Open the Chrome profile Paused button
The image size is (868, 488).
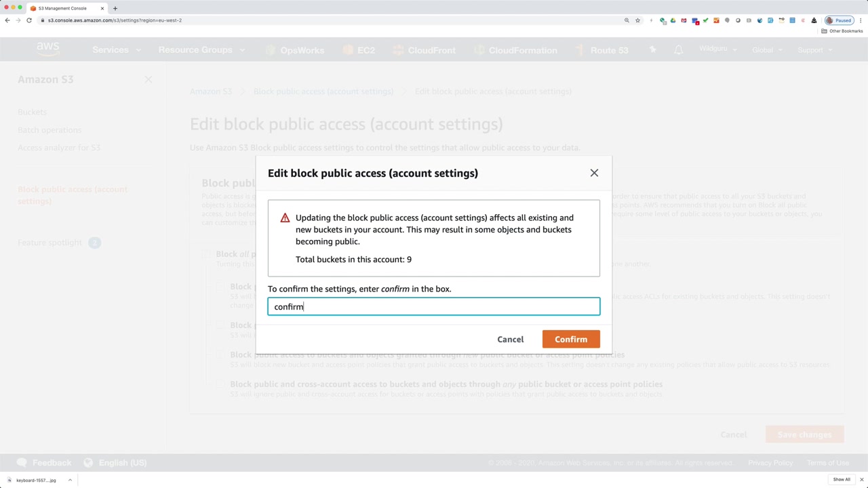[839, 20]
